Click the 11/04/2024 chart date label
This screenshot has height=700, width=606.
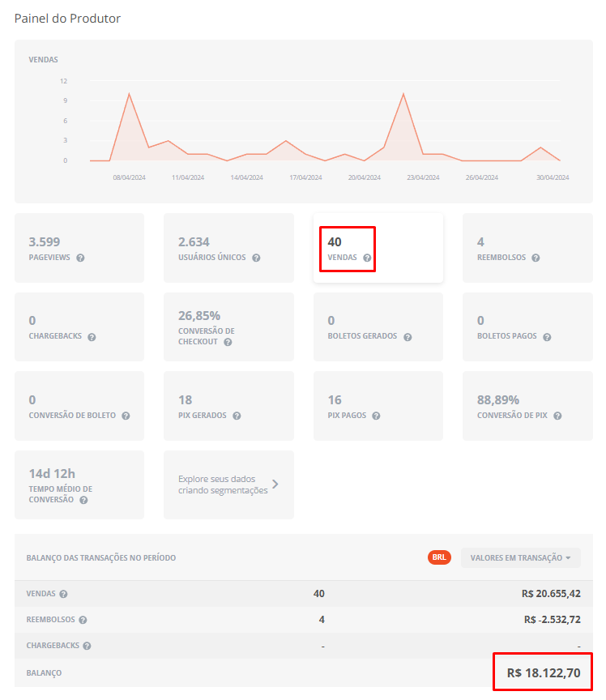(188, 177)
